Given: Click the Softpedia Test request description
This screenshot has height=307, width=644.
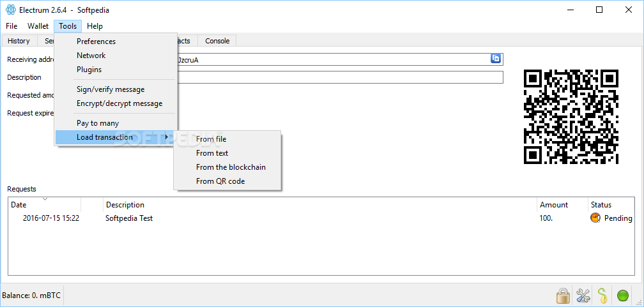Looking at the screenshot, I should tap(129, 218).
